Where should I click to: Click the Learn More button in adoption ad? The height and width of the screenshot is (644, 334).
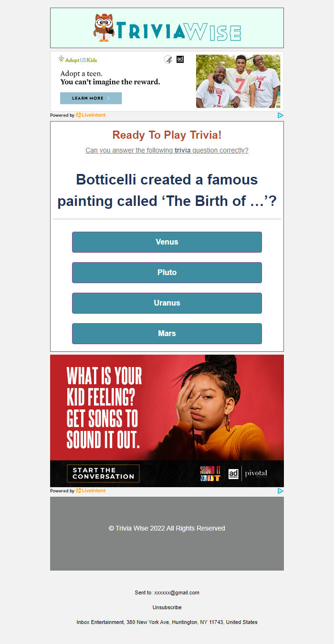[x=91, y=98]
